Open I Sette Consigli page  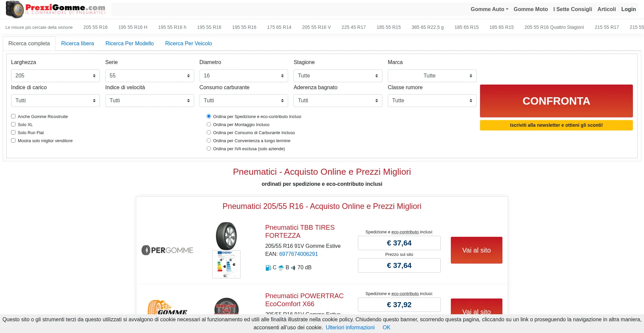[573, 9]
